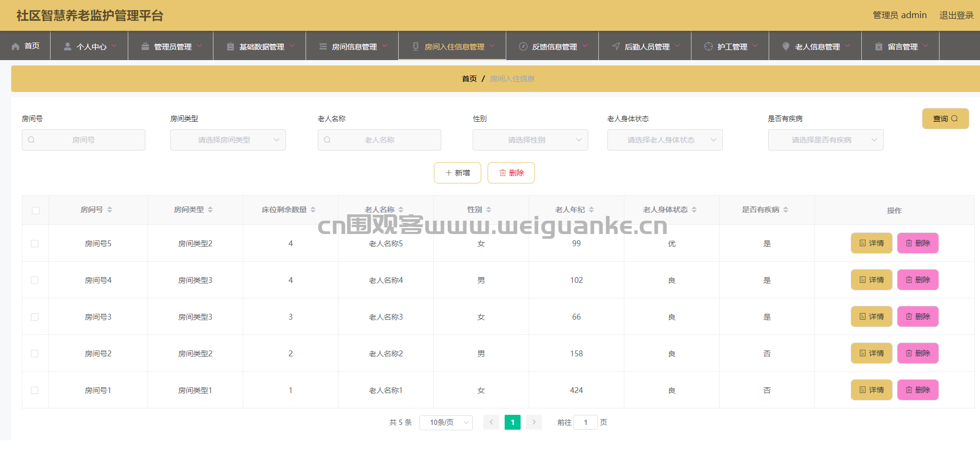The image size is (980, 468).
Task: Select the checkbox for row 房间号1
Action: coord(35,390)
